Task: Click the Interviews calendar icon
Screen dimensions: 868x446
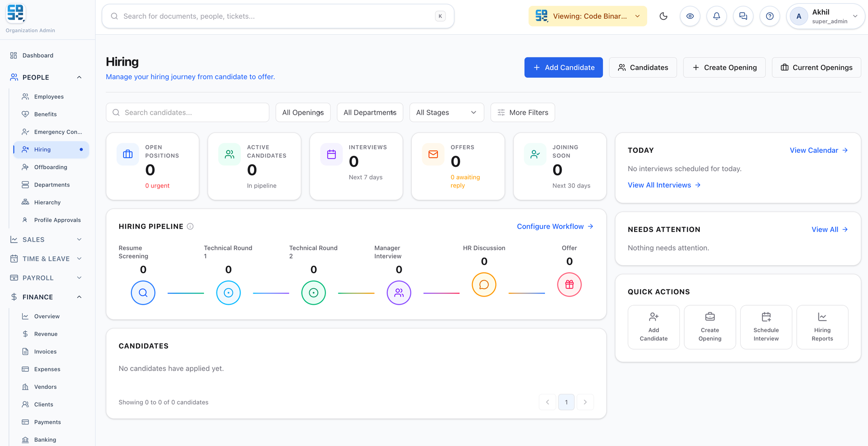Action: 331,154
